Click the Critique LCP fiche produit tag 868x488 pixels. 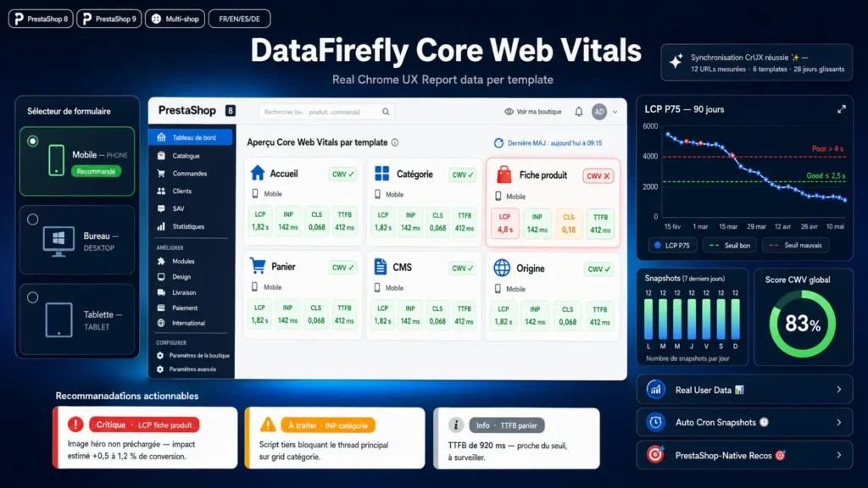point(144,425)
